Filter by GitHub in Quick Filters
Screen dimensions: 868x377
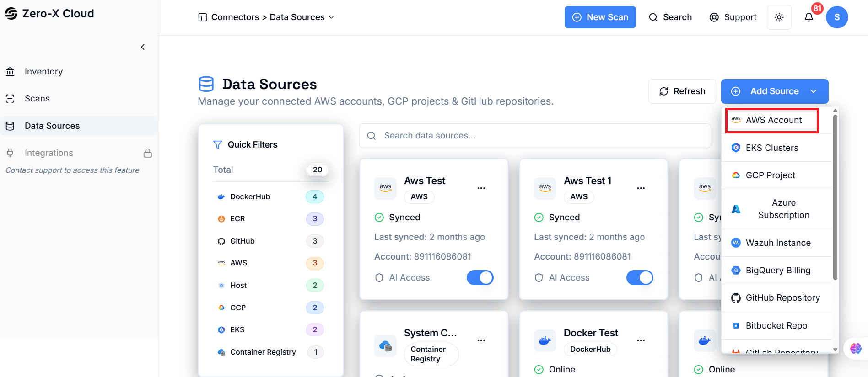click(x=270, y=241)
